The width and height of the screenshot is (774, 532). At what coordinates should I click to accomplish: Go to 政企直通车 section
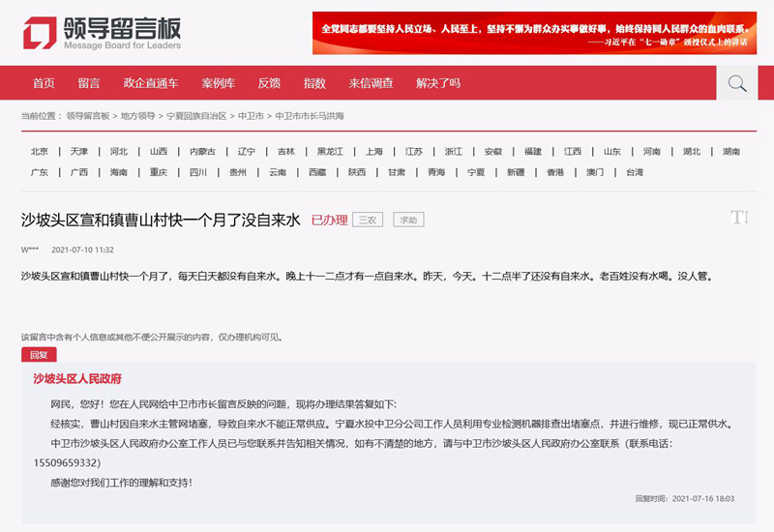click(150, 83)
